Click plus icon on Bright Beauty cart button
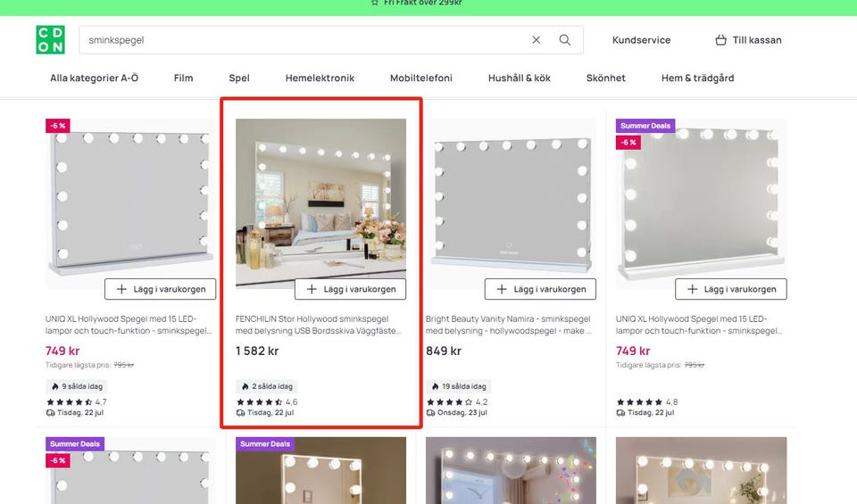The width and height of the screenshot is (857, 504). (x=502, y=289)
